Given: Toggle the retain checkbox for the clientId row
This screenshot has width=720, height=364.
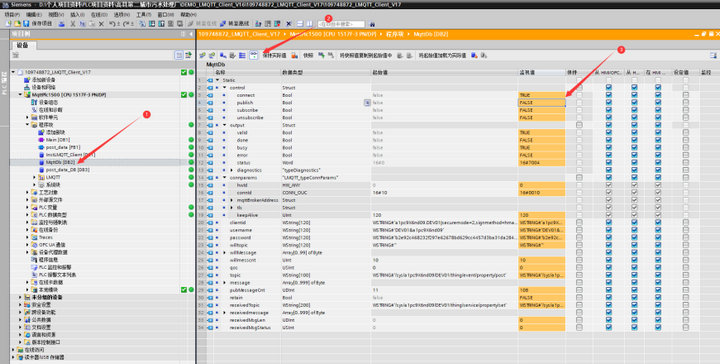Looking at the screenshot, I should tap(579, 223).
